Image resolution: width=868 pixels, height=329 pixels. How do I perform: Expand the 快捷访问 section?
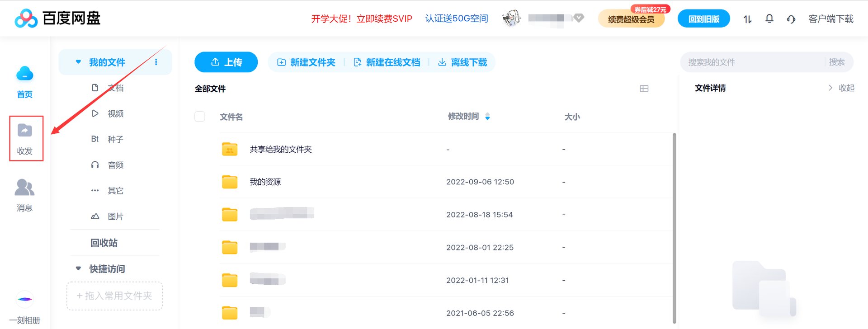tap(78, 268)
